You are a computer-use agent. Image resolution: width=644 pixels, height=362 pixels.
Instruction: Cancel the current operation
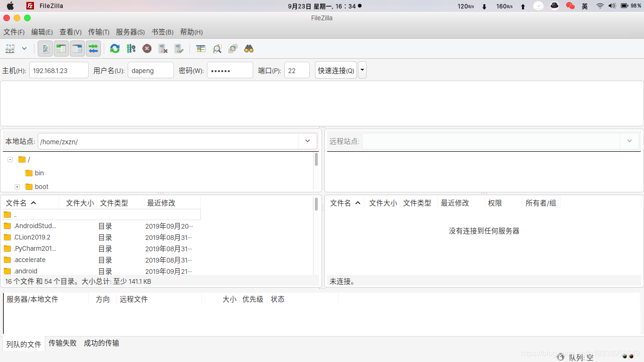147,49
